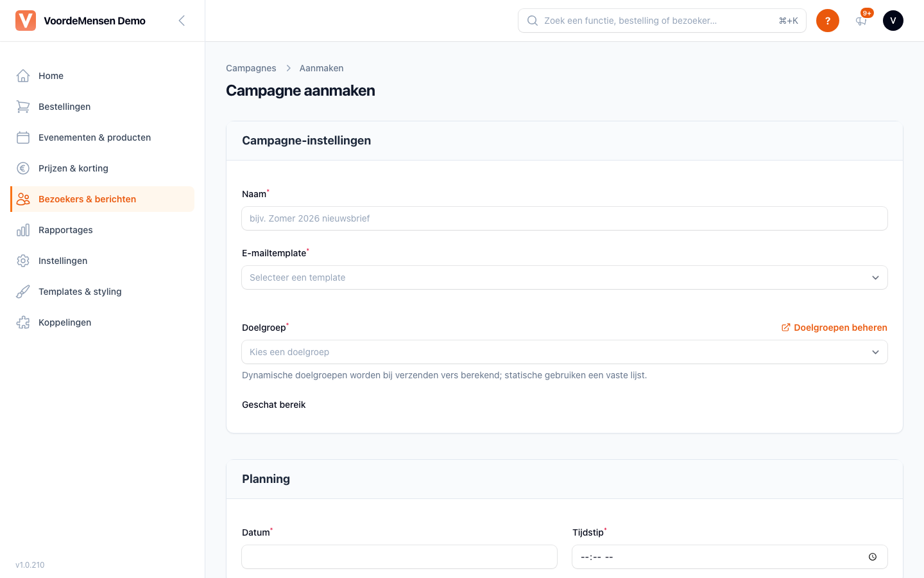Click the Planning section heading

point(266,479)
